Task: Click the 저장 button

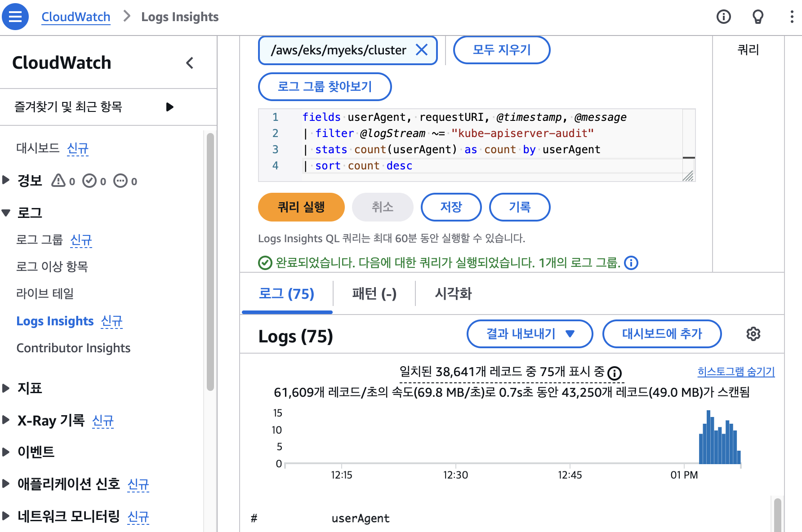Action: [x=451, y=207]
